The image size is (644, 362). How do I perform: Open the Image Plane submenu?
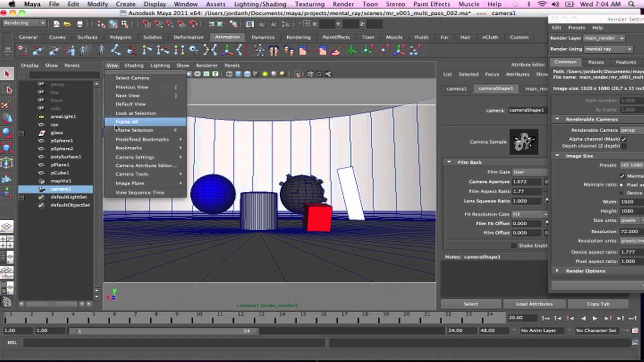144,183
